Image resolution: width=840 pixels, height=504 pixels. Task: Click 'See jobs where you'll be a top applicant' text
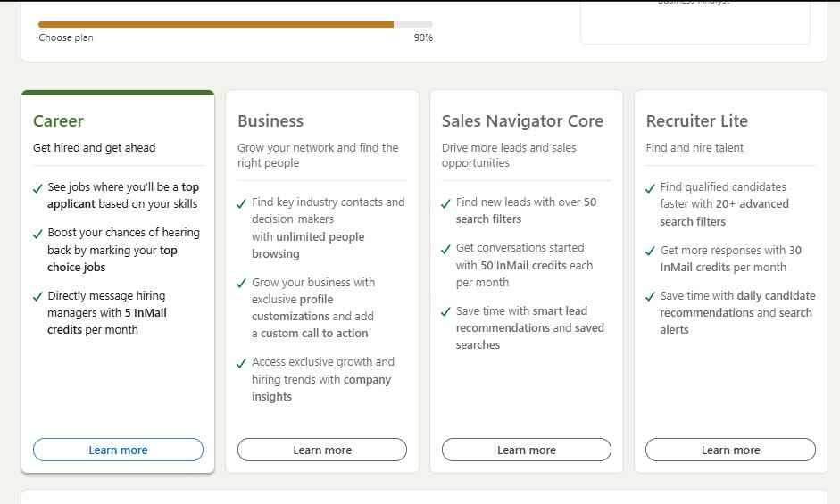pos(123,195)
